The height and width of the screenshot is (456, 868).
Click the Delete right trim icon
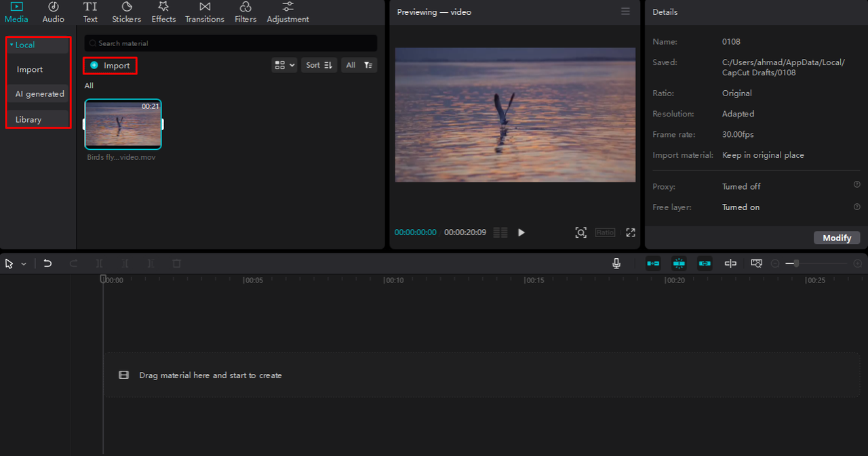(151, 264)
